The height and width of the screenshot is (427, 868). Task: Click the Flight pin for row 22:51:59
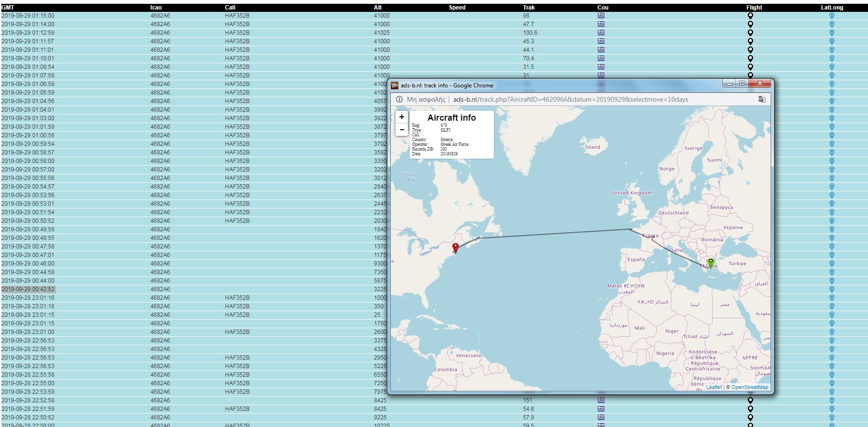pyautogui.click(x=750, y=409)
